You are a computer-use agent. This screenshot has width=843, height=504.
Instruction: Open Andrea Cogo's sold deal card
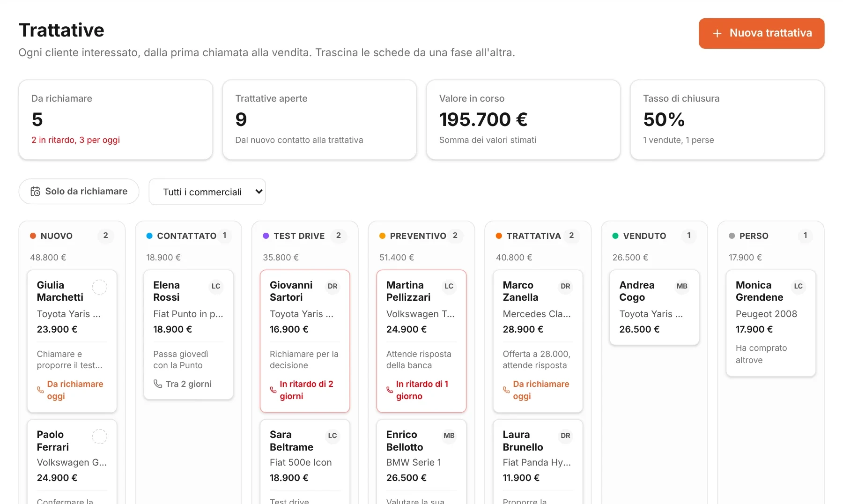654,307
